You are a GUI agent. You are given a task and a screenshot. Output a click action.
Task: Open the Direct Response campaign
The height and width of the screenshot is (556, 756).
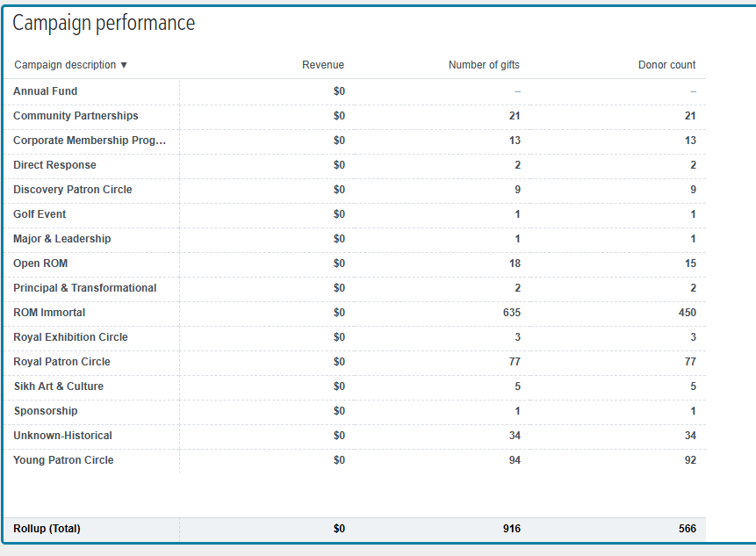tap(54, 165)
